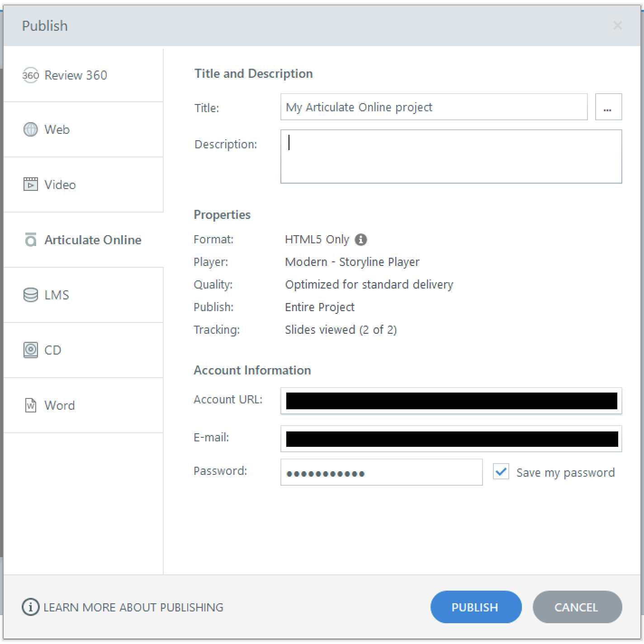Switch to the Word tab label
This screenshot has height=644, width=644.
pyautogui.click(x=59, y=405)
